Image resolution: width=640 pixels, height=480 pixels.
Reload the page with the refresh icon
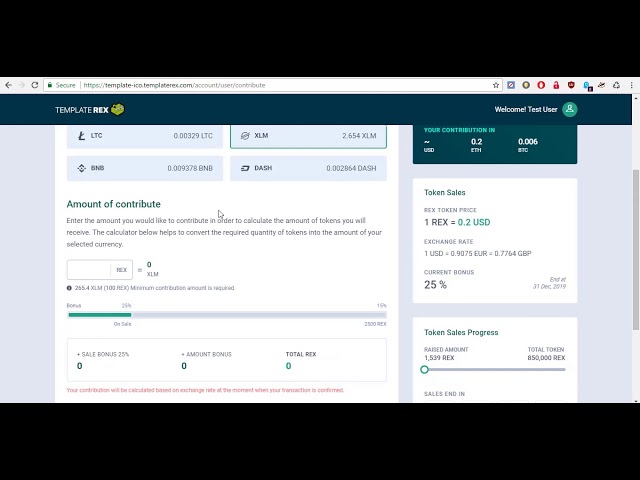pos(35,85)
